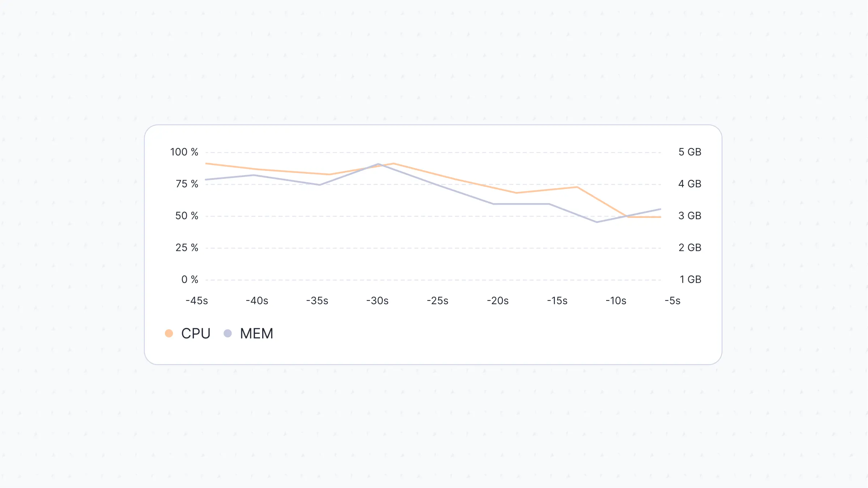Select the -45s time tick
Screen dimensions: 868x488
coord(197,301)
